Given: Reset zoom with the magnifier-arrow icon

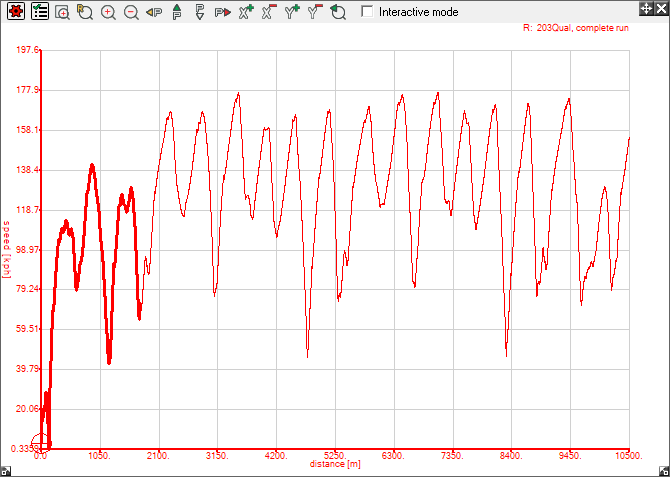Looking at the screenshot, I should (338, 12).
